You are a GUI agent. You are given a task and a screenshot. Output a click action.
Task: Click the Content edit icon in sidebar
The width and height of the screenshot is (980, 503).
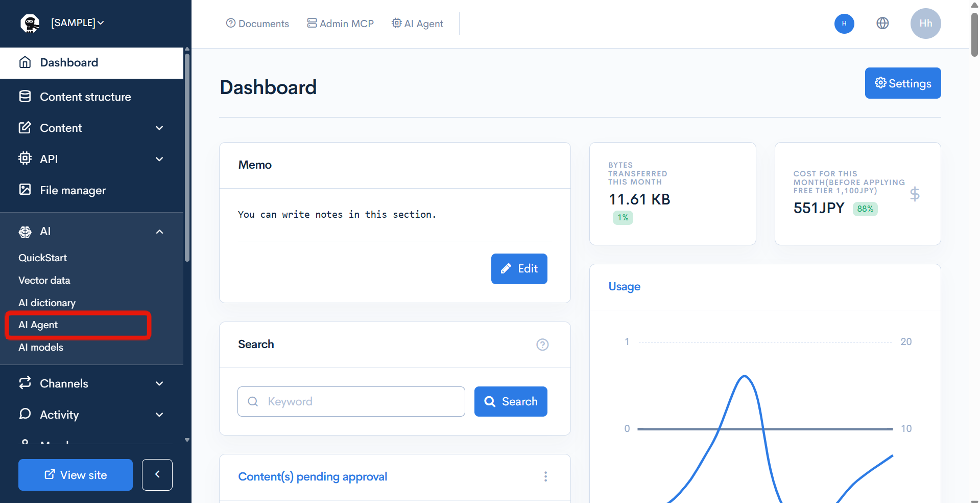click(x=25, y=128)
